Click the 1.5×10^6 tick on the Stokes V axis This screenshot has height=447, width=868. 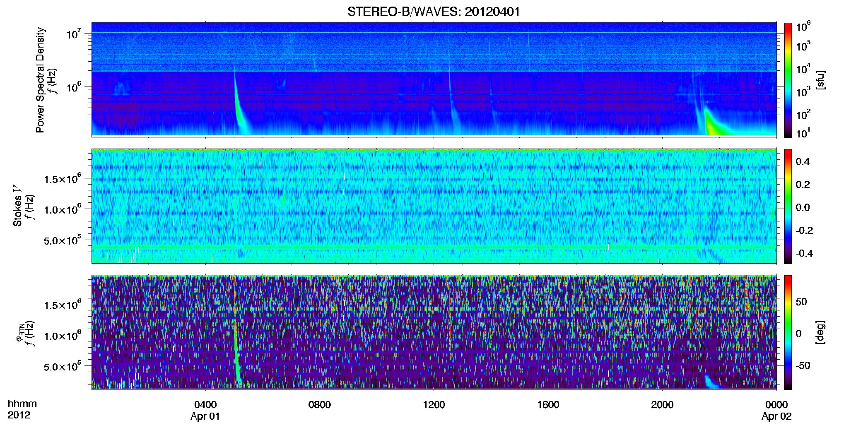point(63,179)
